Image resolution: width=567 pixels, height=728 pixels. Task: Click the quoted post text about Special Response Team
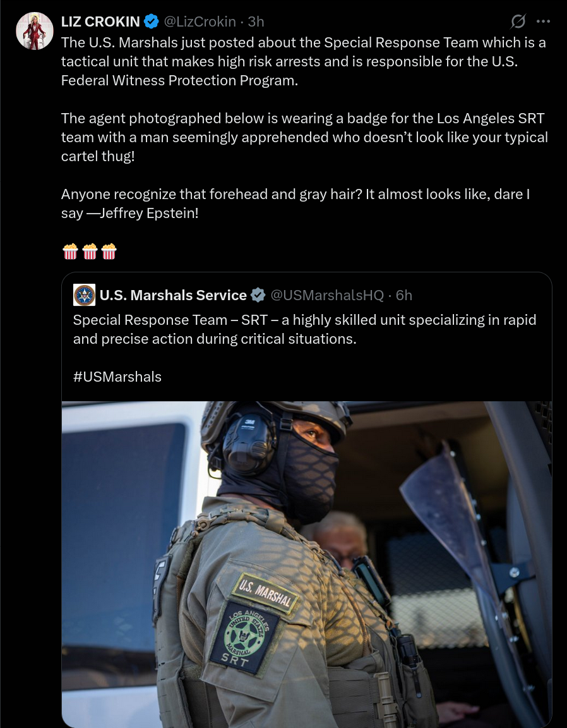(x=305, y=329)
